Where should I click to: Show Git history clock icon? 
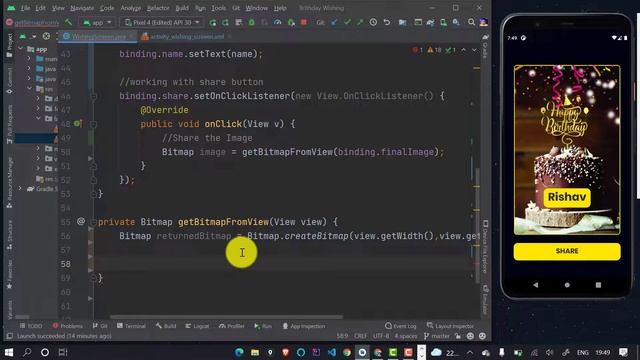(373, 22)
